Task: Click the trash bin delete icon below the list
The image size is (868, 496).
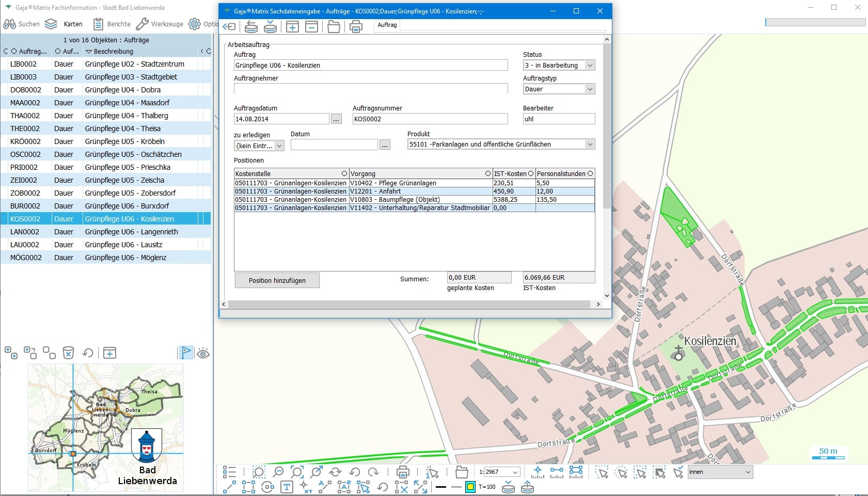Action: tap(68, 353)
